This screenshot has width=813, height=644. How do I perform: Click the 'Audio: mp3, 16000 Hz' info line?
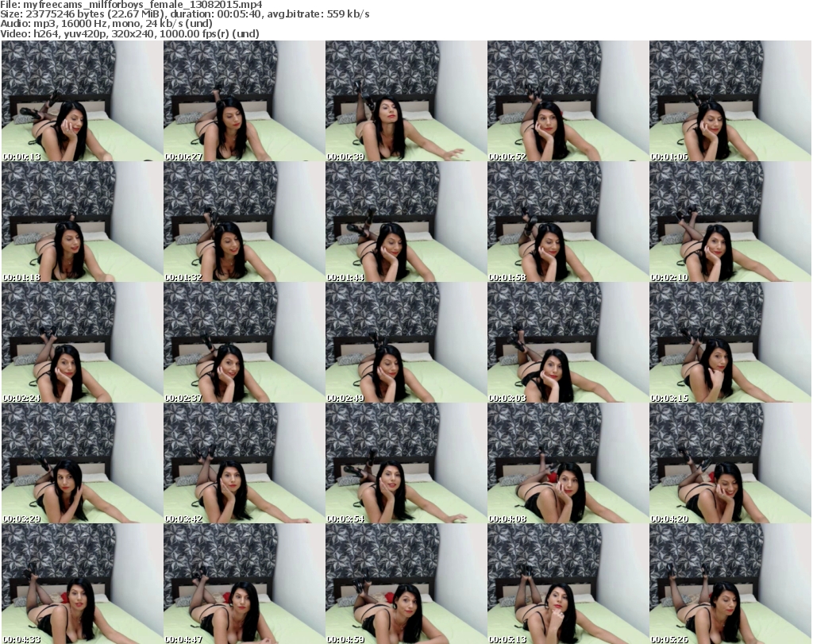[106, 24]
